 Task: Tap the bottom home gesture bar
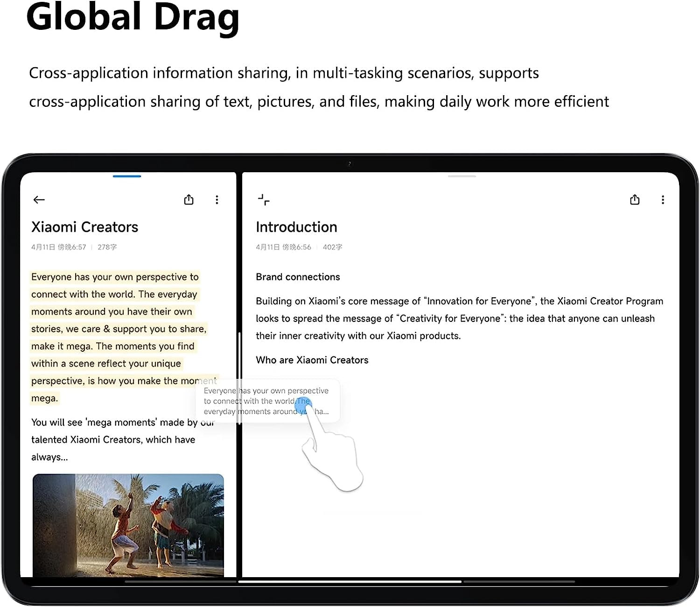350,582
